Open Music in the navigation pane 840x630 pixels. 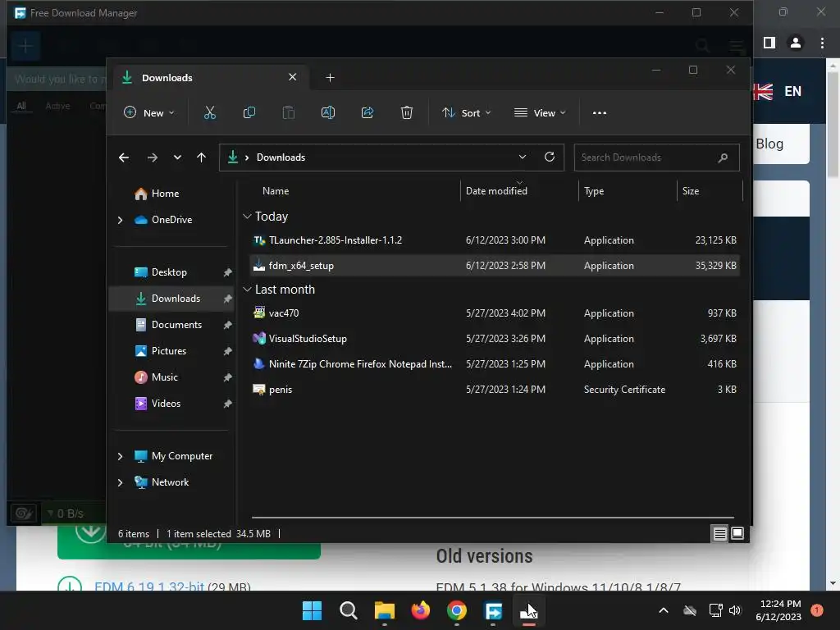[164, 377]
